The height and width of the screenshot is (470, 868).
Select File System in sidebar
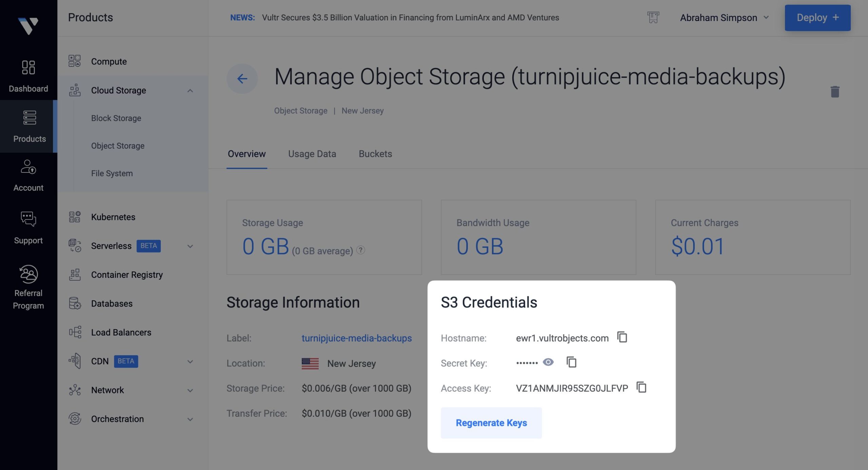(112, 173)
